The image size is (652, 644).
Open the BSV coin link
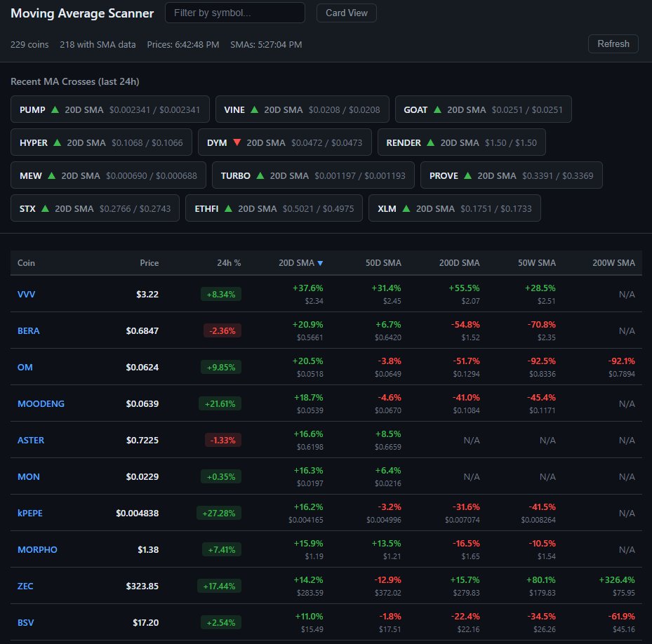pos(25,623)
